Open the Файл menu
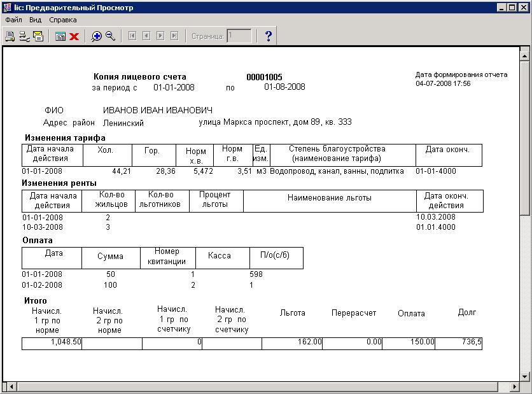Viewport: 532px width, 394px height. 13,20
